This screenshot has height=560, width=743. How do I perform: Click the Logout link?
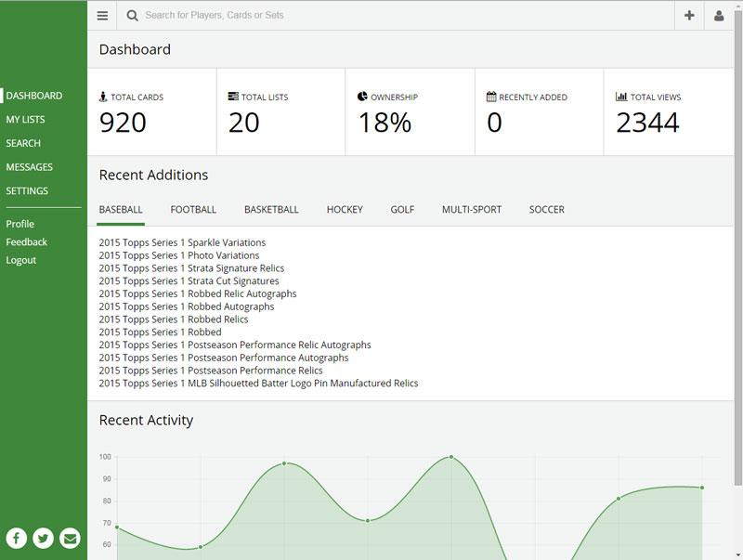tap(20, 260)
